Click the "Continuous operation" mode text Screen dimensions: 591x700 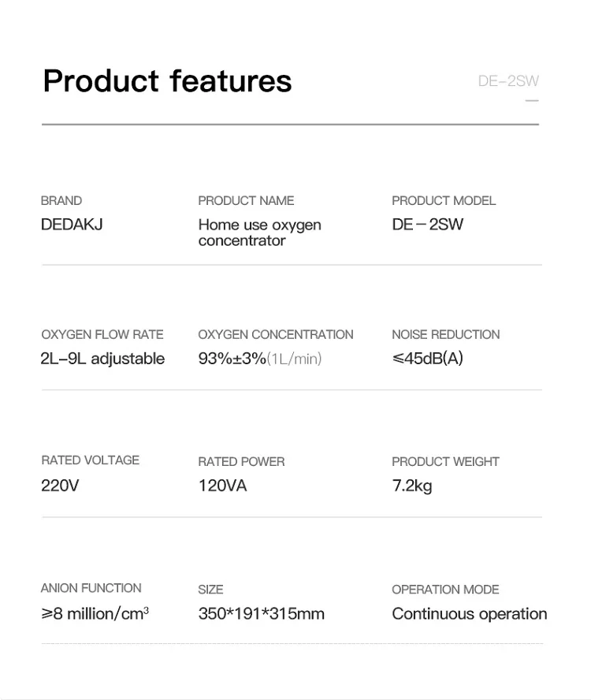[x=470, y=613]
